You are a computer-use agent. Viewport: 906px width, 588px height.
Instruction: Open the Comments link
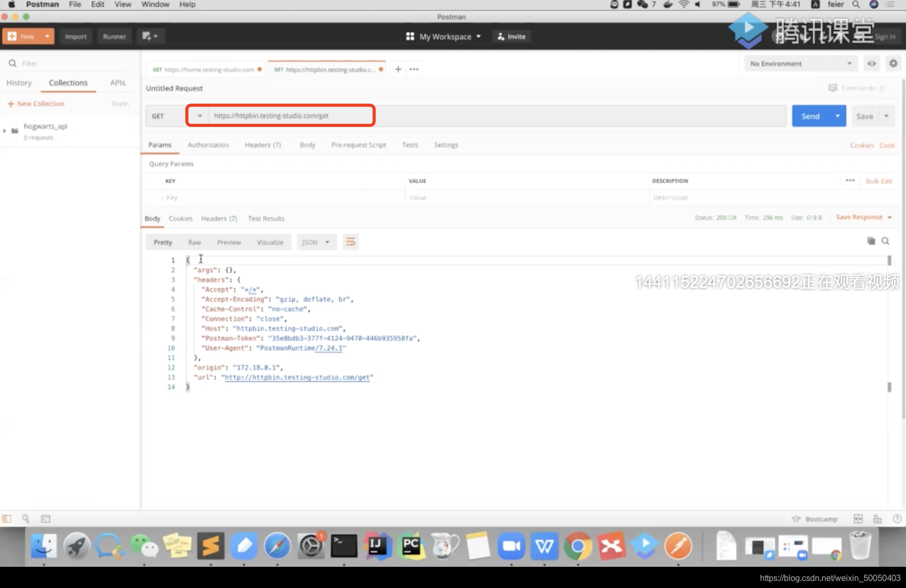(856, 88)
